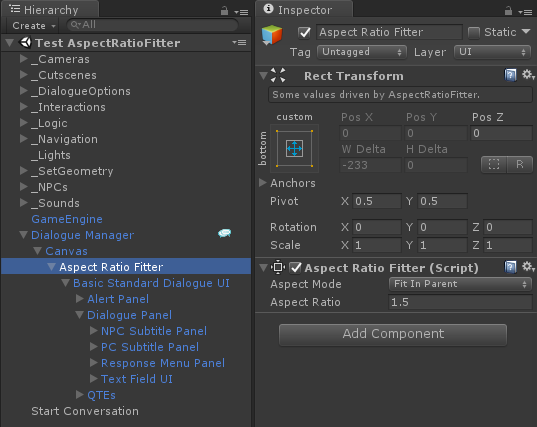537x427 pixels.
Task: Open the Aspect Mode dropdown
Action: click(x=460, y=284)
